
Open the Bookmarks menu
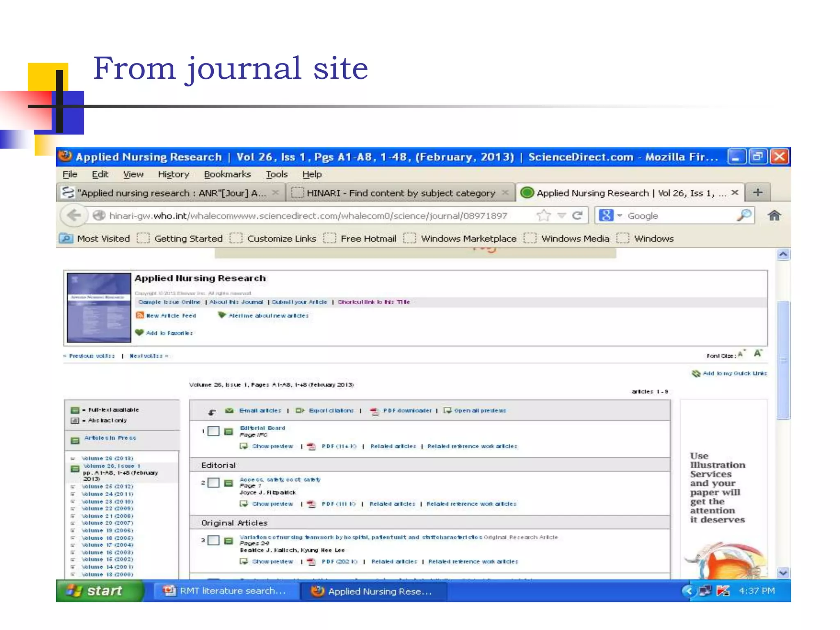pos(227,174)
